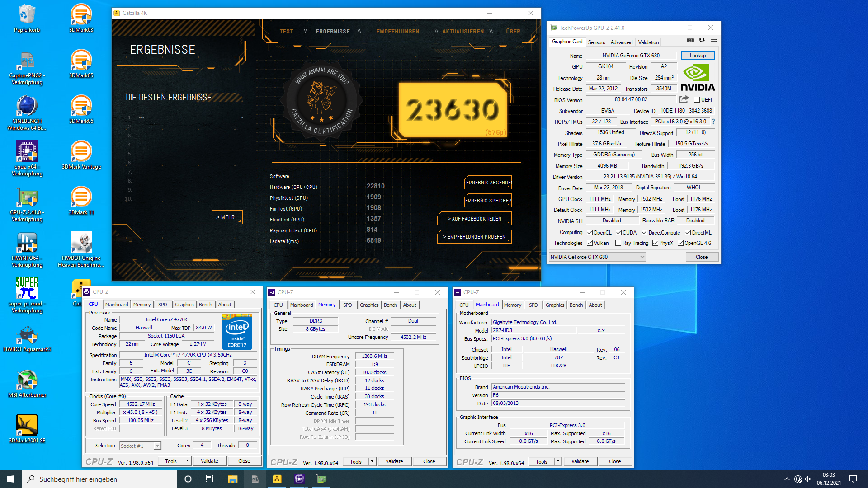The height and width of the screenshot is (488, 868).
Task: Open the Validation tab in GPU-Z
Action: 648,42
